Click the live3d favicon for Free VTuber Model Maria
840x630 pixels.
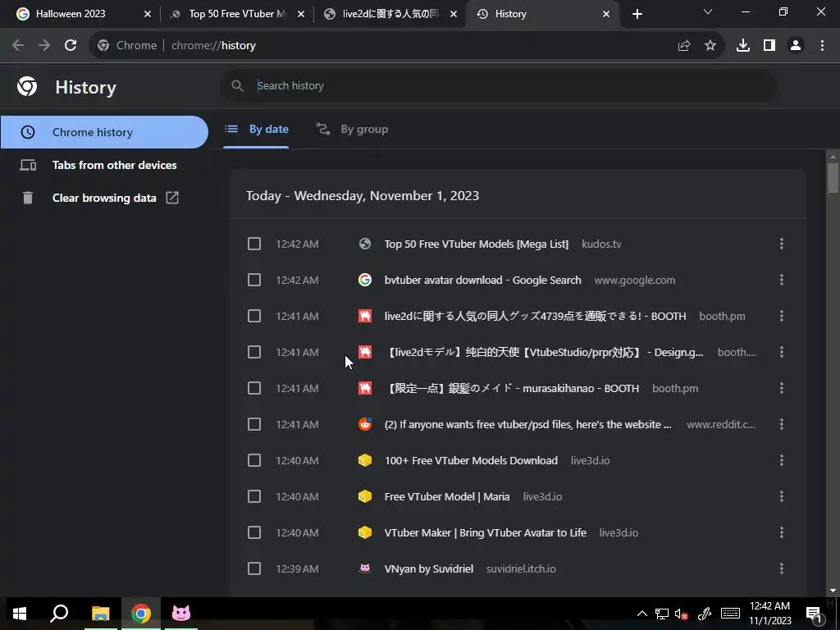(x=365, y=496)
